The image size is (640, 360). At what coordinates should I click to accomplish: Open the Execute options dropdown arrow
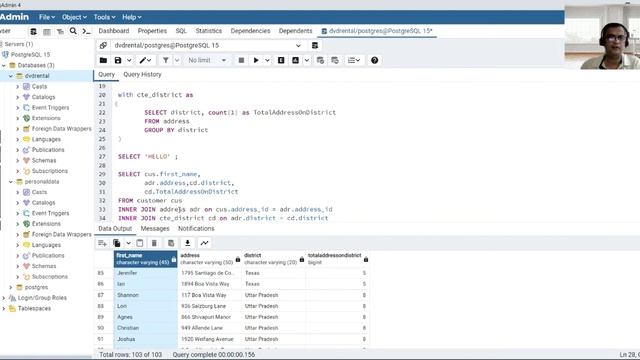(x=267, y=60)
